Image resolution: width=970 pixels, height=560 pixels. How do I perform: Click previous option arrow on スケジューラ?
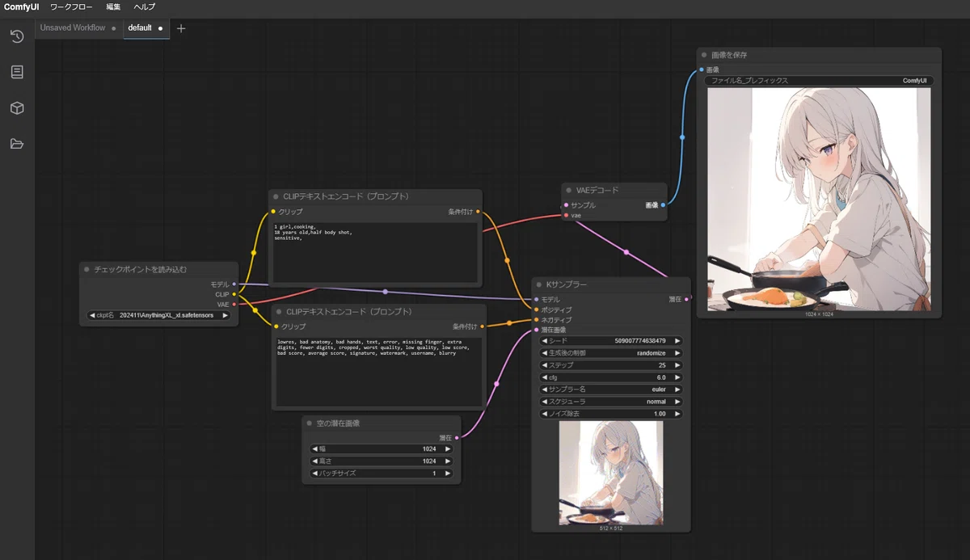pos(545,402)
